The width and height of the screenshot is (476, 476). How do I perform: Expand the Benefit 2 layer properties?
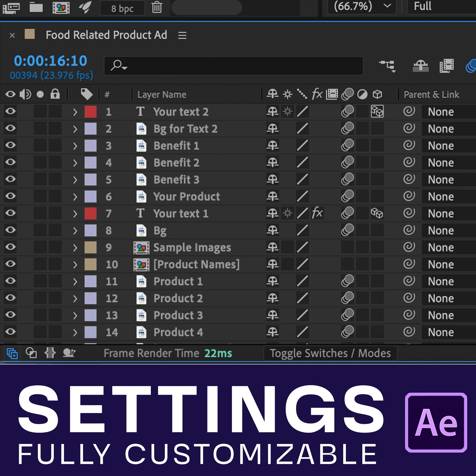tap(75, 163)
